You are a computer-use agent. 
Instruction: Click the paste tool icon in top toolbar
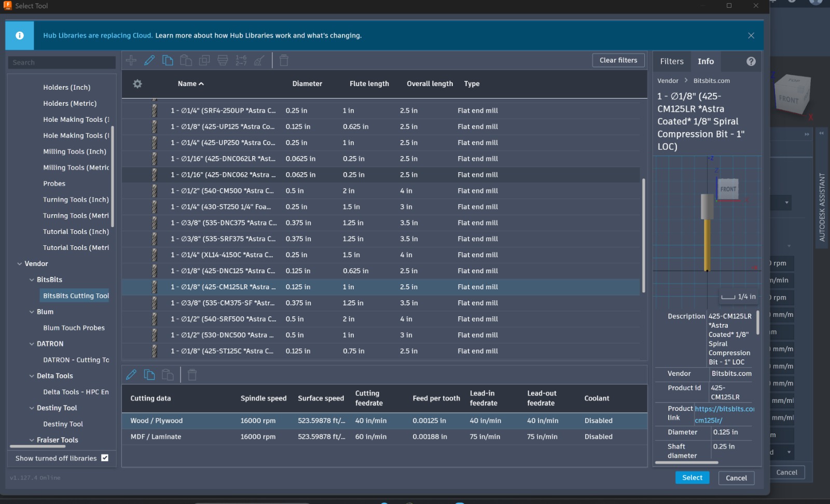186,61
